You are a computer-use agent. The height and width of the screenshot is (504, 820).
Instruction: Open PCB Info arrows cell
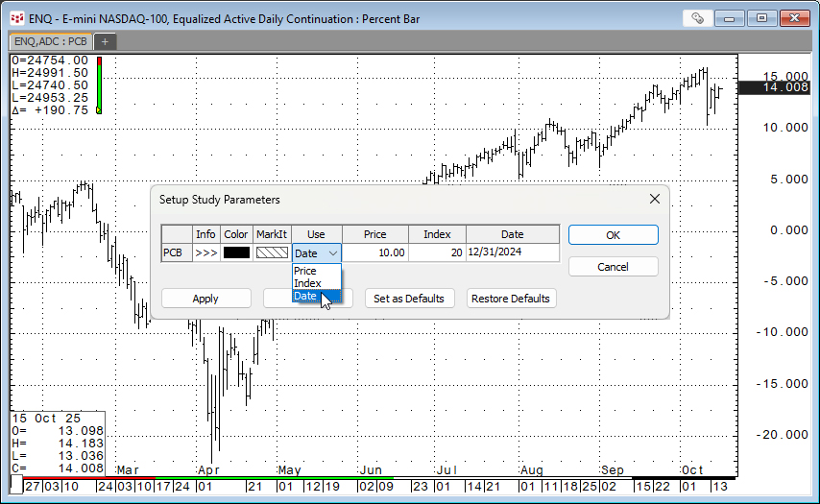click(x=205, y=253)
